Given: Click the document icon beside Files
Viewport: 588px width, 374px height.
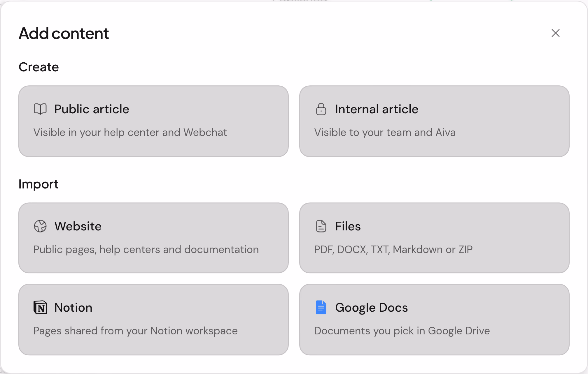Looking at the screenshot, I should [x=321, y=226].
